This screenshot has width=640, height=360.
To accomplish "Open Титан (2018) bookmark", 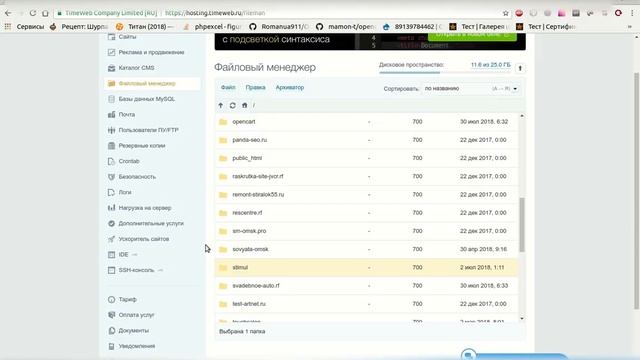I will point(145,27).
